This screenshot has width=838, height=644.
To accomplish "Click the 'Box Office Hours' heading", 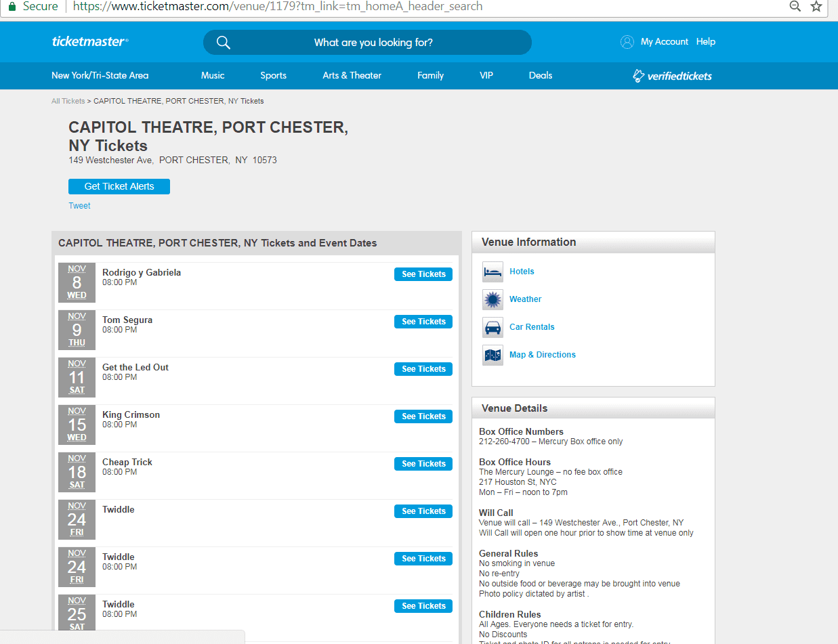I will (x=515, y=462).
